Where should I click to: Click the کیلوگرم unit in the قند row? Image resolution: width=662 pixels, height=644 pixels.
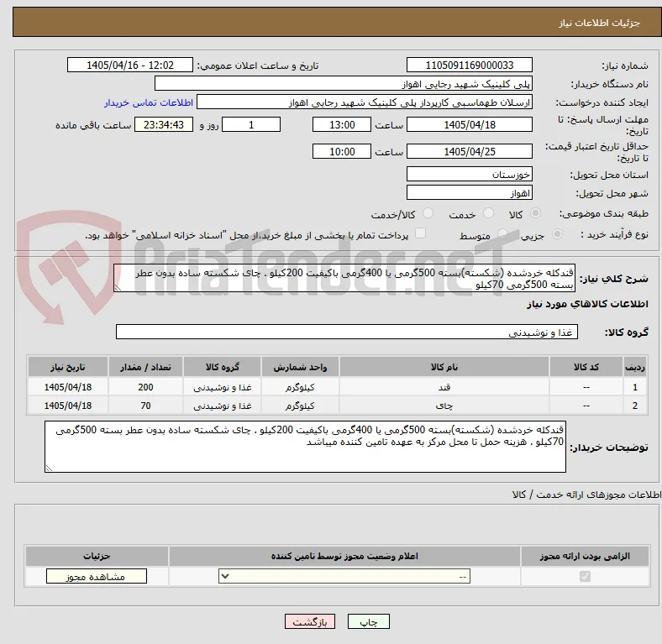300,387
